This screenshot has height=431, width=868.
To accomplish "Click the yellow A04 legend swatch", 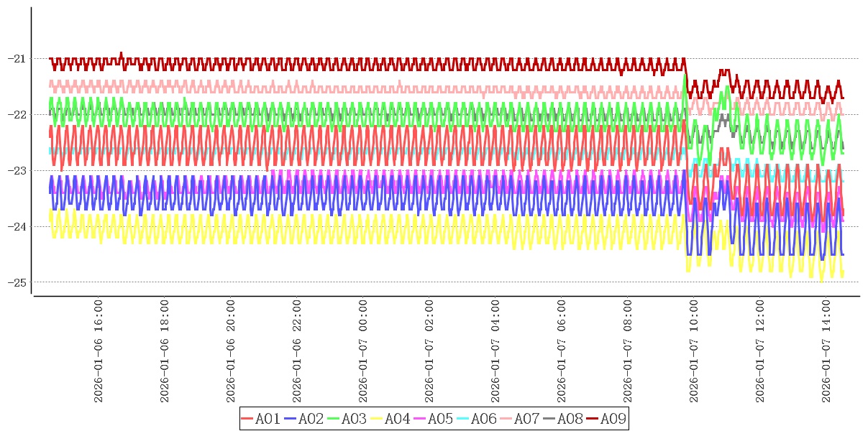I will pyautogui.click(x=377, y=419).
